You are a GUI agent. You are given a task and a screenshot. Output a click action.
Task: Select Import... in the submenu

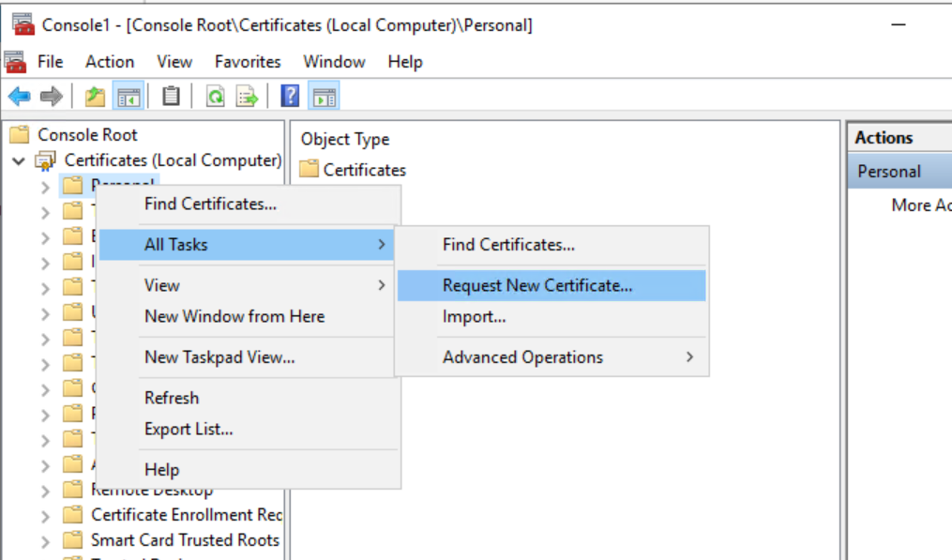pyautogui.click(x=552, y=316)
